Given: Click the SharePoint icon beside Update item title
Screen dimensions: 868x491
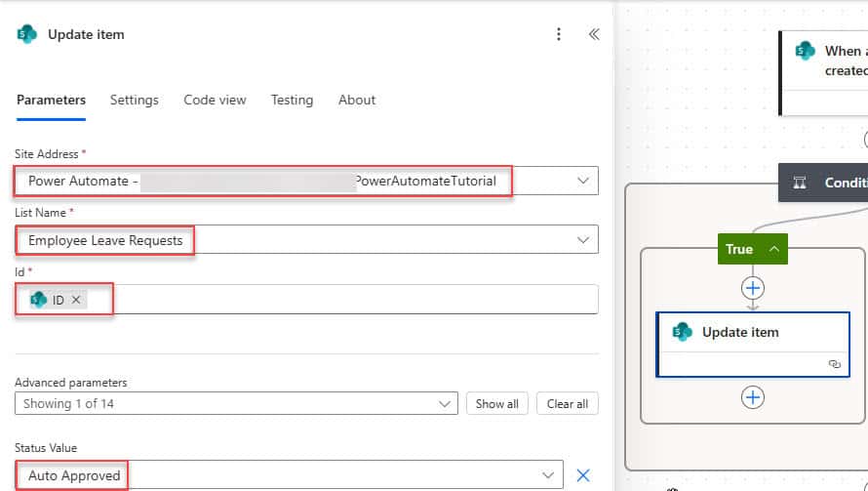Looking at the screenshot, I should (26, 34).
